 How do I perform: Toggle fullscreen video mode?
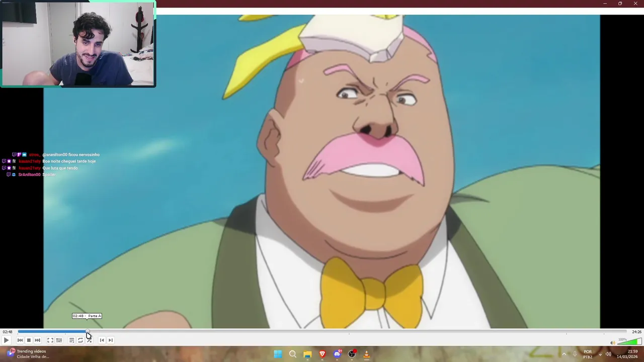(50, 340)
